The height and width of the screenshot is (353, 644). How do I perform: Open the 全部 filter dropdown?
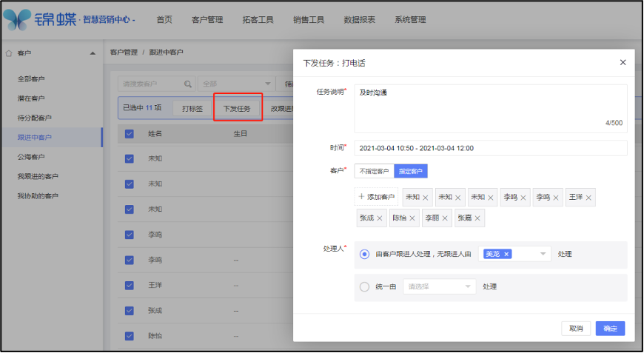(236, 84)
